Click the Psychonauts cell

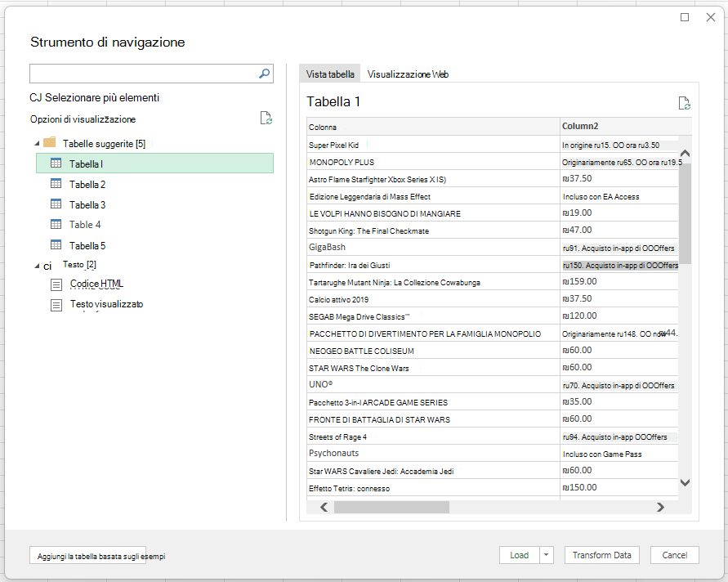(433, 454)
